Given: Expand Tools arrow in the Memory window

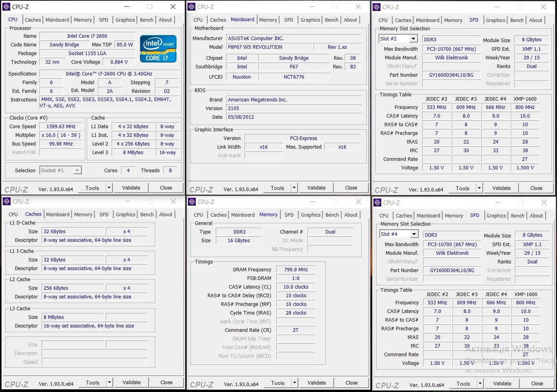Looking at the screenshot, I should [x=295, y=383].
